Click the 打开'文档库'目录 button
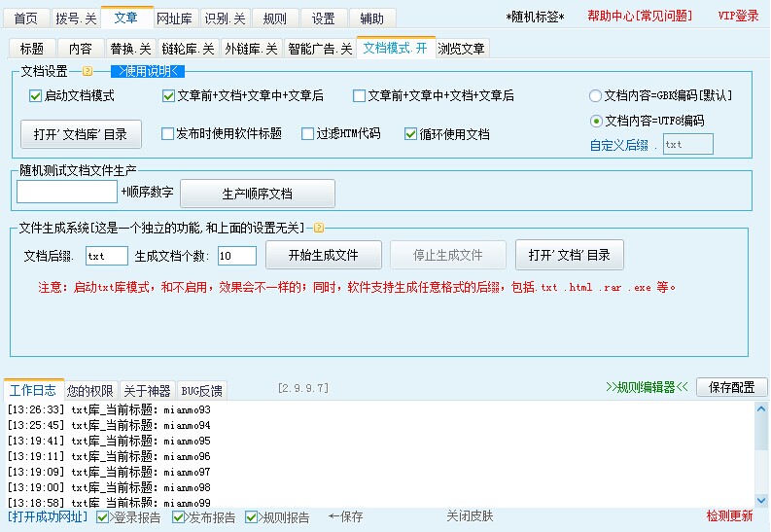This screenshot has width=771, height=532. 81,133
